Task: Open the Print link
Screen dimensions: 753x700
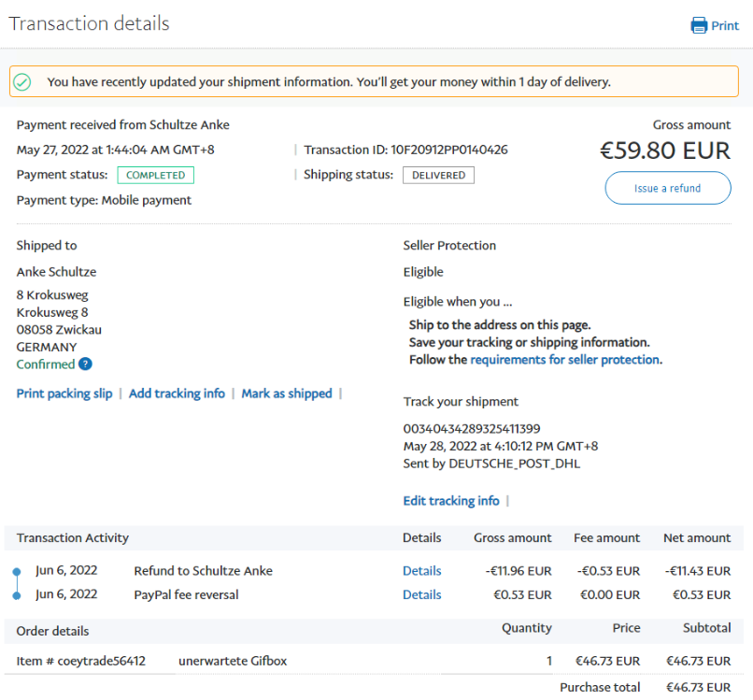Action: point(725,25)
